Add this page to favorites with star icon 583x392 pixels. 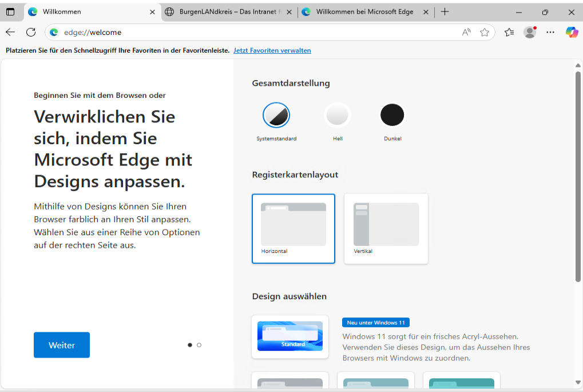point(485,33)
